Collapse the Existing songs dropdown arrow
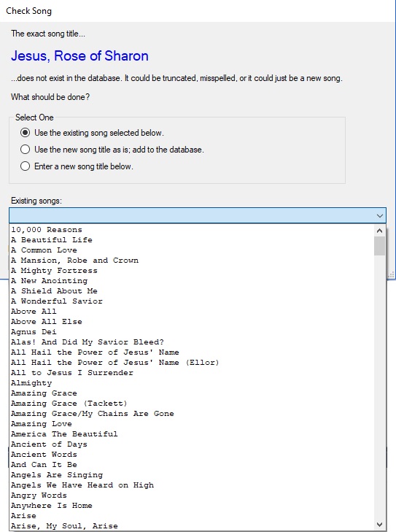 point(380,216)
